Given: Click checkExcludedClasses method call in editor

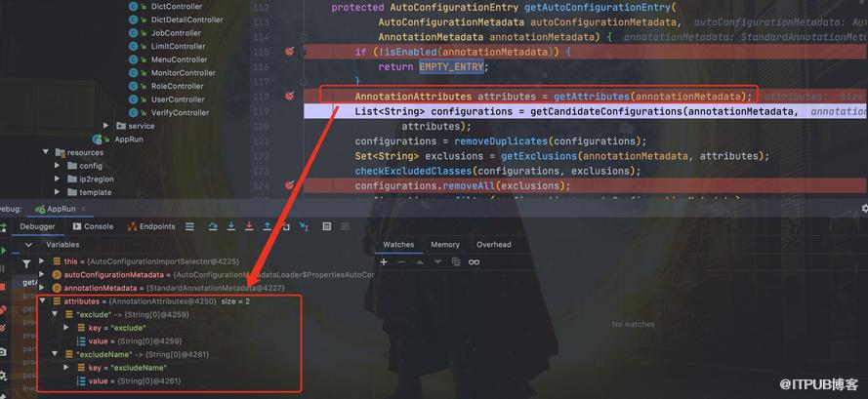Looking at the screenshot, I should click(414, 171).
